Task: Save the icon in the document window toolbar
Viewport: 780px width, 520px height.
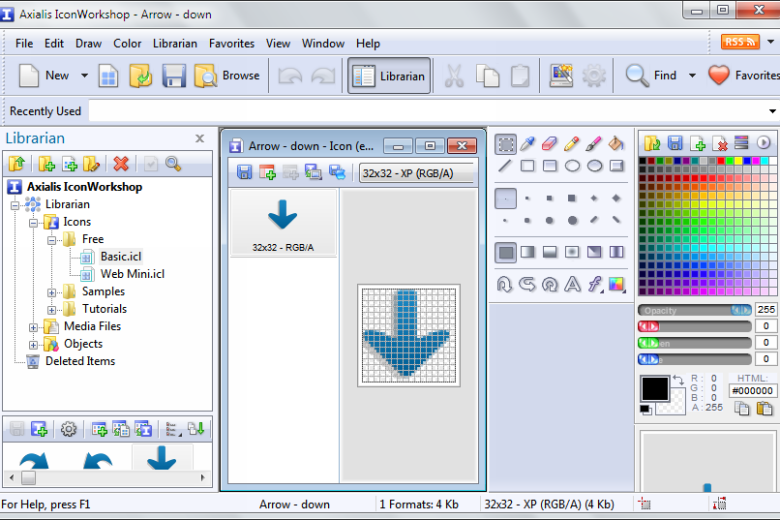Action: (244, 173)
